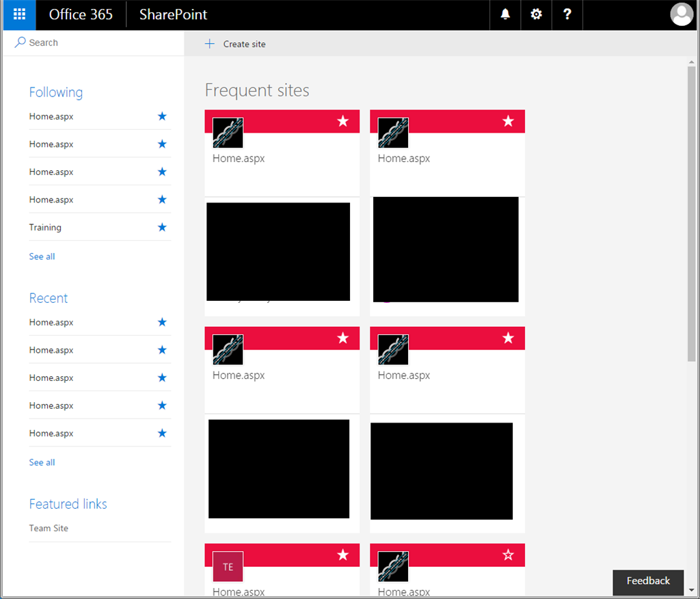Image resolution: width=700 pixels, height=599 pixels.
Task: Open Home.aspx title on first Frequent card
Action: (x=239, y=158)
